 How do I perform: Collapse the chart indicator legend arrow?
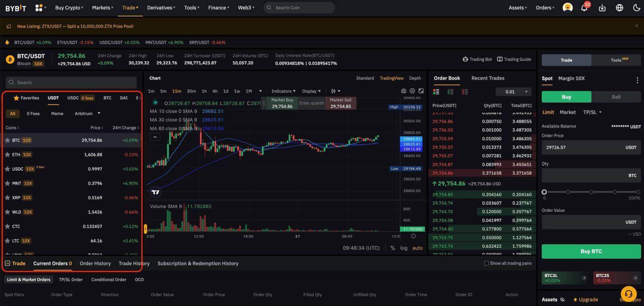click(x=155, y=137)
